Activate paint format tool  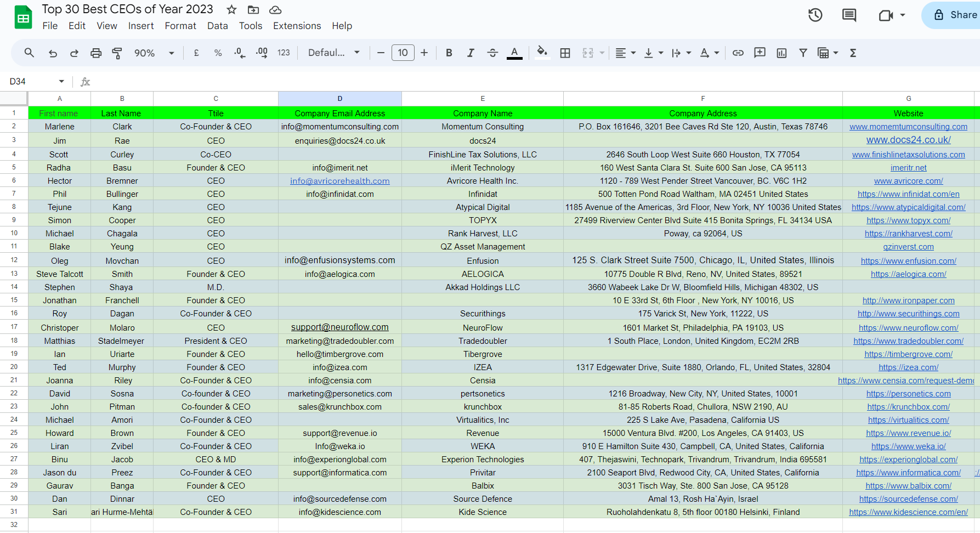[117, 53]
